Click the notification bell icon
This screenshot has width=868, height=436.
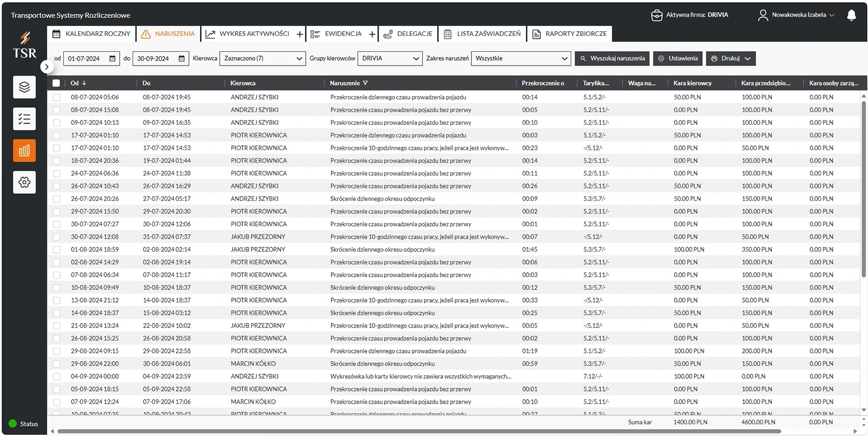851,15
